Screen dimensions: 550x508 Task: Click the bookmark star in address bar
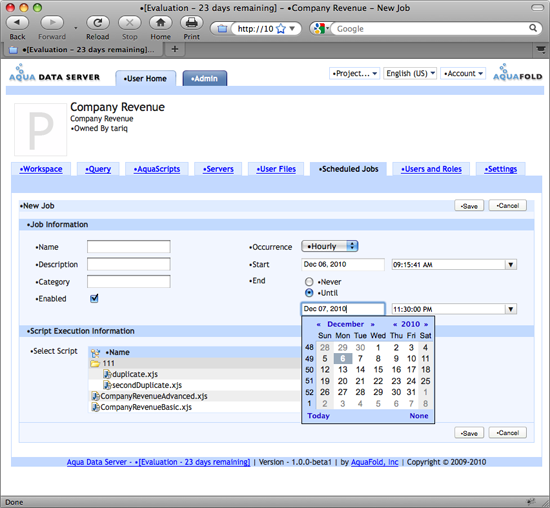[281, 29]
